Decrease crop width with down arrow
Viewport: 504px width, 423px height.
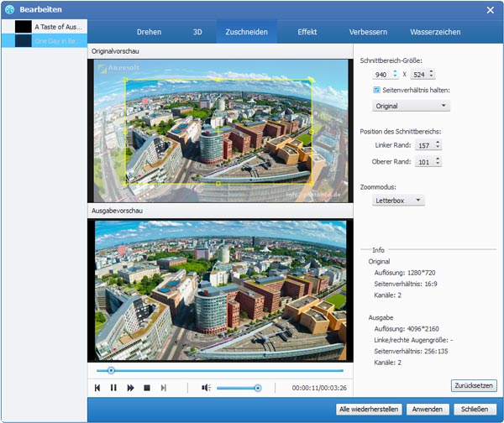pos(395,76)
